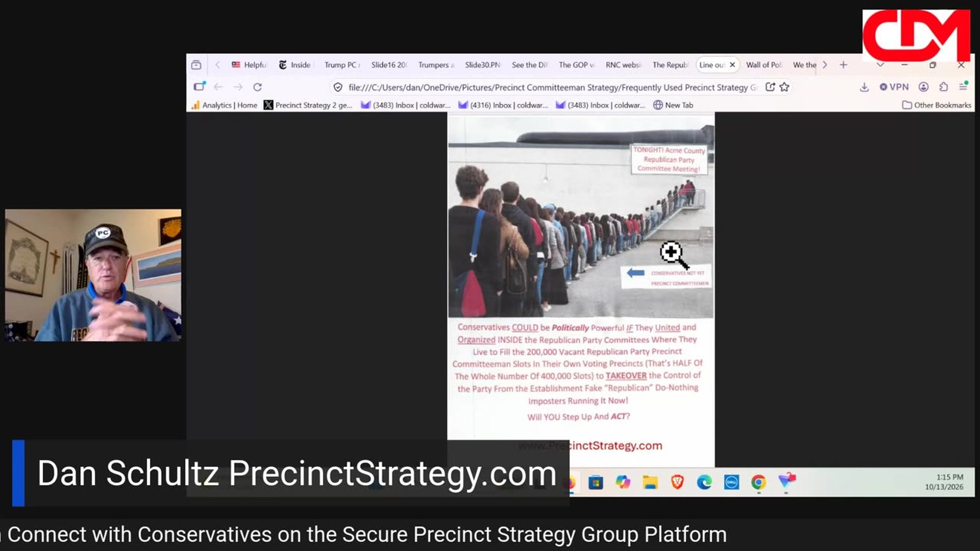Open the 'Other Bookmarks' folder
This screenshot has width=980, height=551.
pyautogui.click(x=937, y=105)
